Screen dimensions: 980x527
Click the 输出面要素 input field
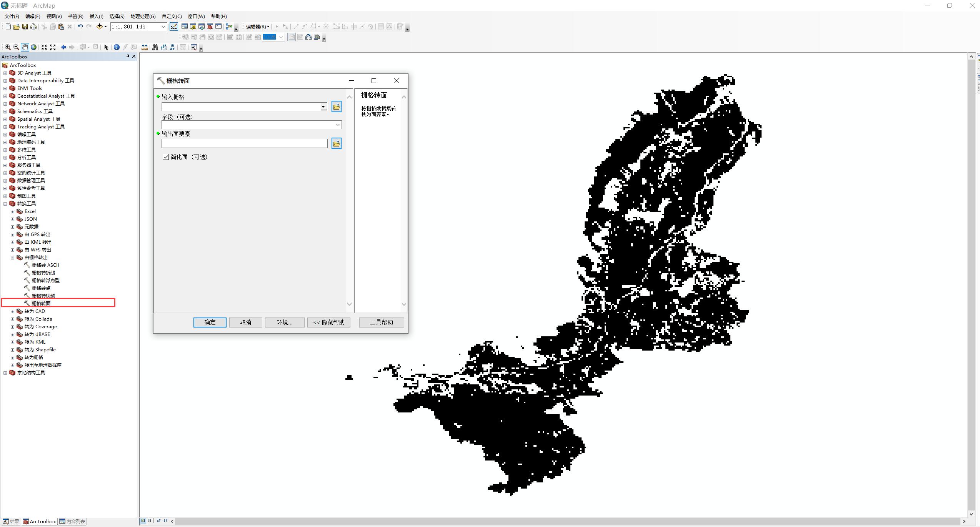(x=244, y=143)
